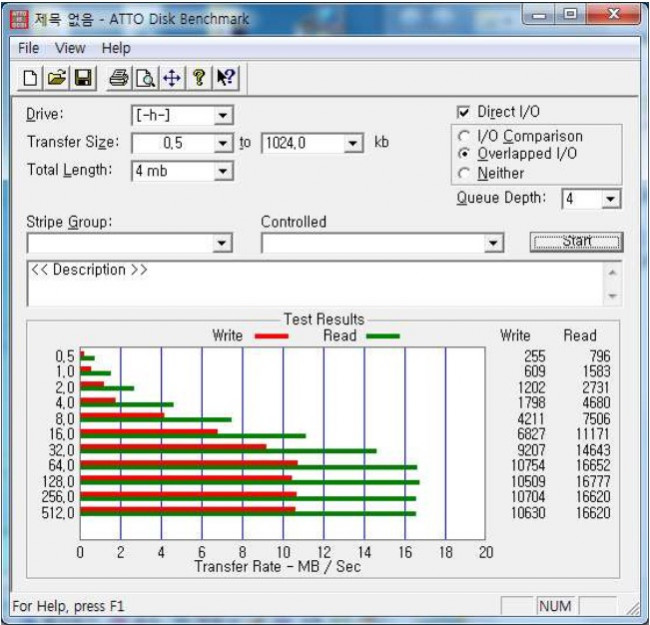Viewport: 650px width, 625px height.
Task: Close the ATTO Disk Benchmark window
Action: [x=614, y=15]
